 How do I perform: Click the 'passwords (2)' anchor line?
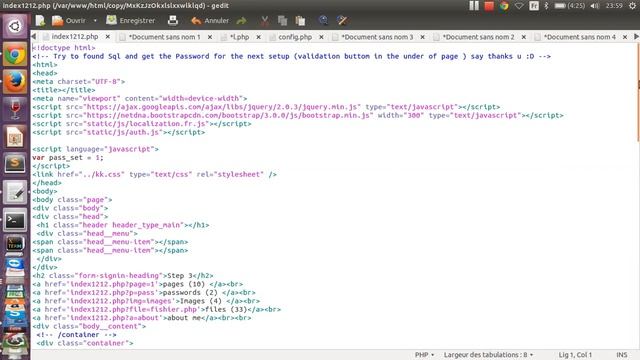(144, 293)
